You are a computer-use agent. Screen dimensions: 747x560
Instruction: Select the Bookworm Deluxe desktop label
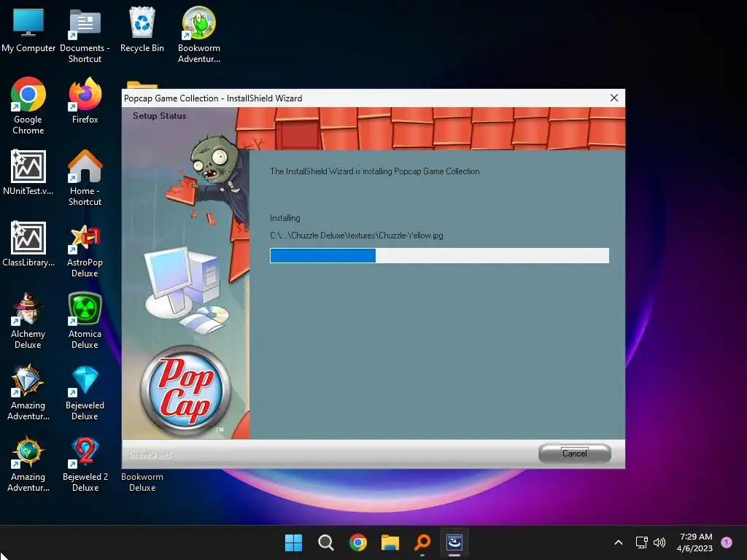click(x=142, y=482)
